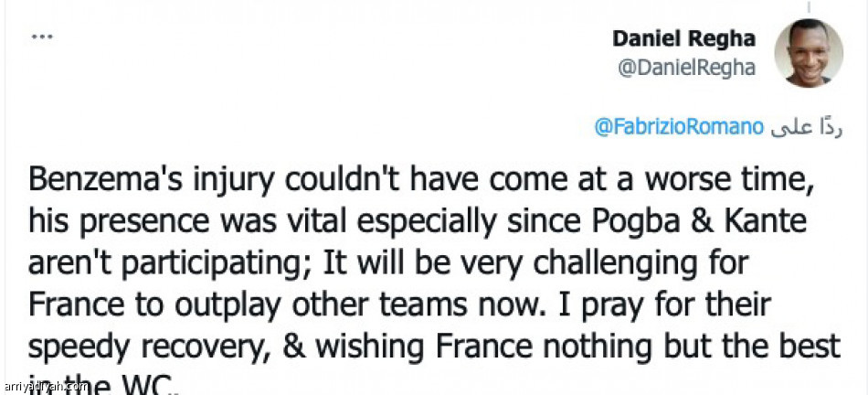Click the Arabic "ردًا على" reply label
868x395 pixels.
(x=806, y=127)
